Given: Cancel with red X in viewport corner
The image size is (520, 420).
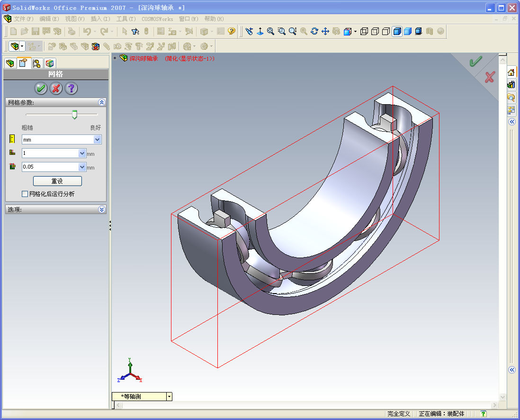Looking at the screenshot, I should pyautogui.click(x=490, y=77).
